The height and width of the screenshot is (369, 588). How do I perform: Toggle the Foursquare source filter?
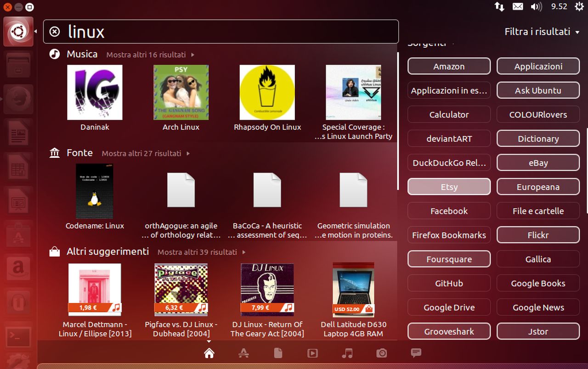click(x=449, y=259)
